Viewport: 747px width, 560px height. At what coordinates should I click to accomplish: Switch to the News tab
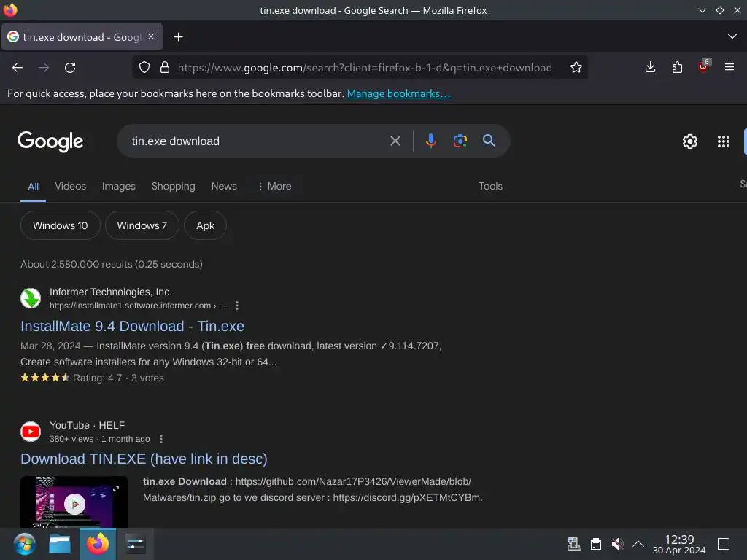click(224, 186)
